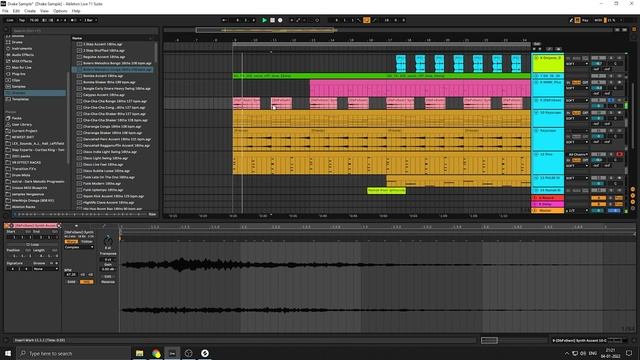Select the Samples browser category

coord(18,87)
